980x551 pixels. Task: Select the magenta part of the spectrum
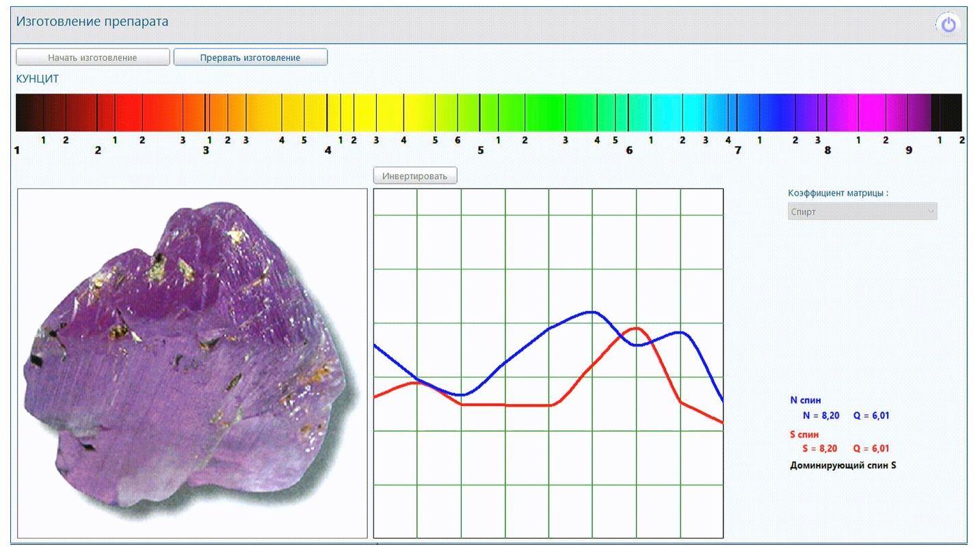click(862, 112)
